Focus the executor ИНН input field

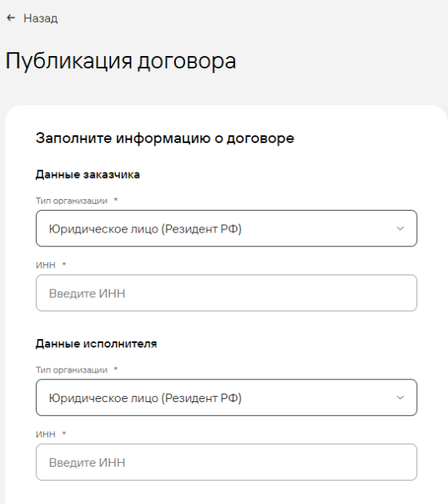click(x=226, y=462)
